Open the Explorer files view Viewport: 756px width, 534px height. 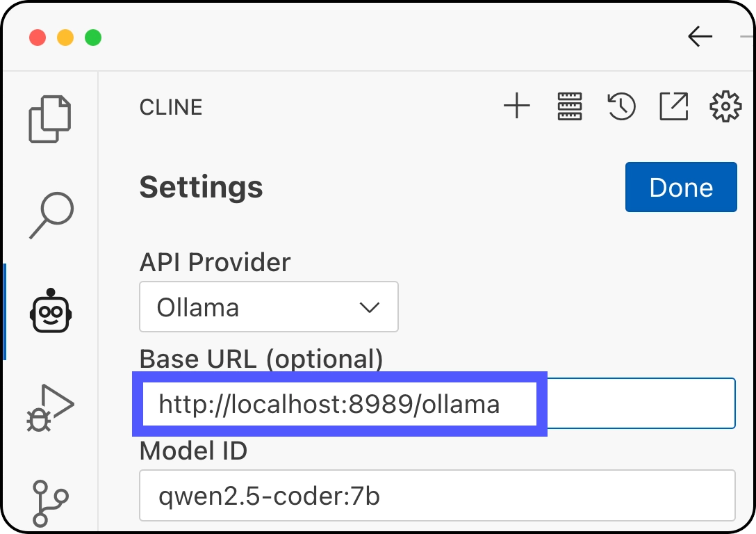coord(50,119)
